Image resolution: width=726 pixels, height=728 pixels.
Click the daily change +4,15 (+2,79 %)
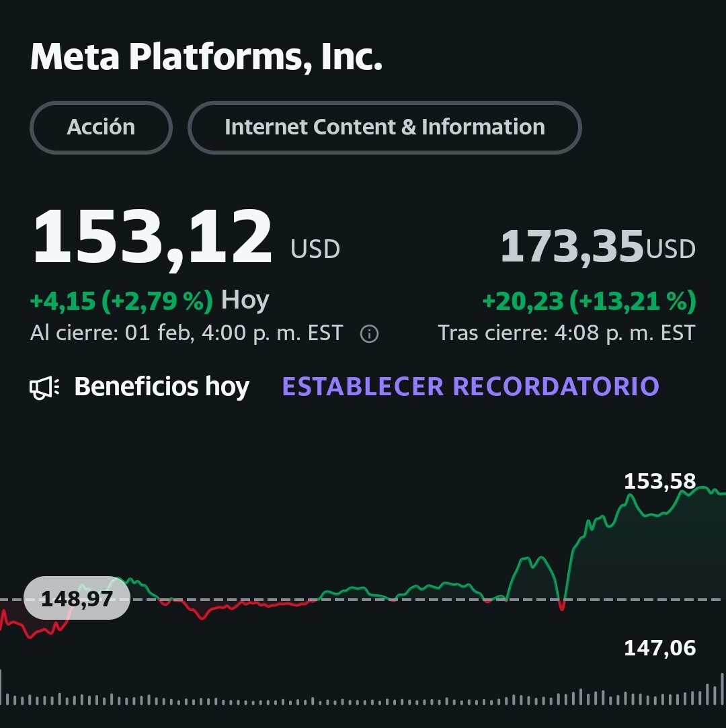coord(121,300)
